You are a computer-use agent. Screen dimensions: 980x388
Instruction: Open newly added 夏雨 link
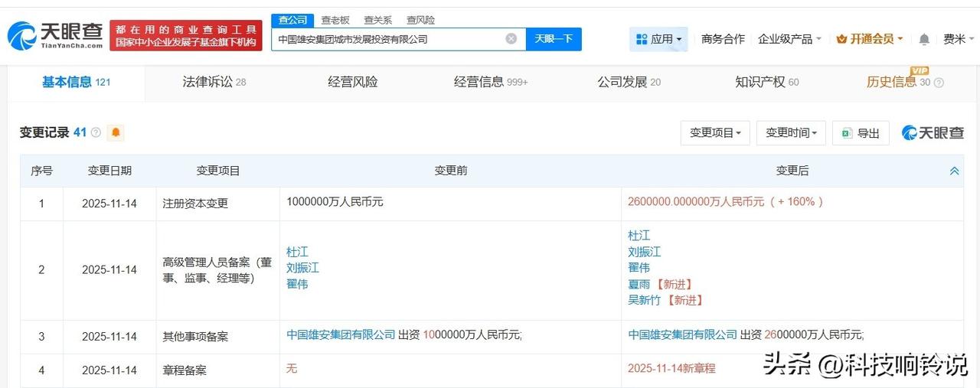pos(639,284)
